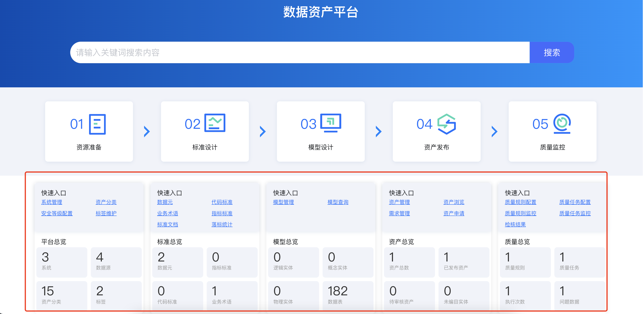Focus the keyword search input field

(300, 53)
